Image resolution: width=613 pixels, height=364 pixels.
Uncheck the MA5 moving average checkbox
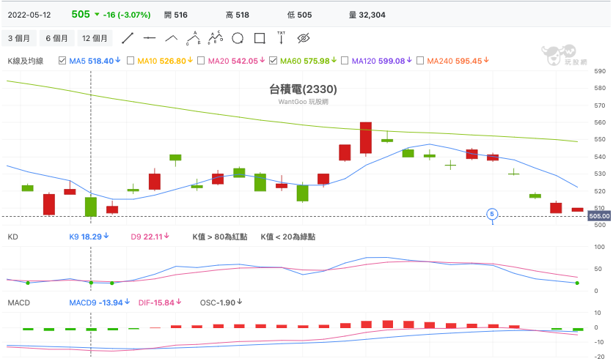pos(62,61)
